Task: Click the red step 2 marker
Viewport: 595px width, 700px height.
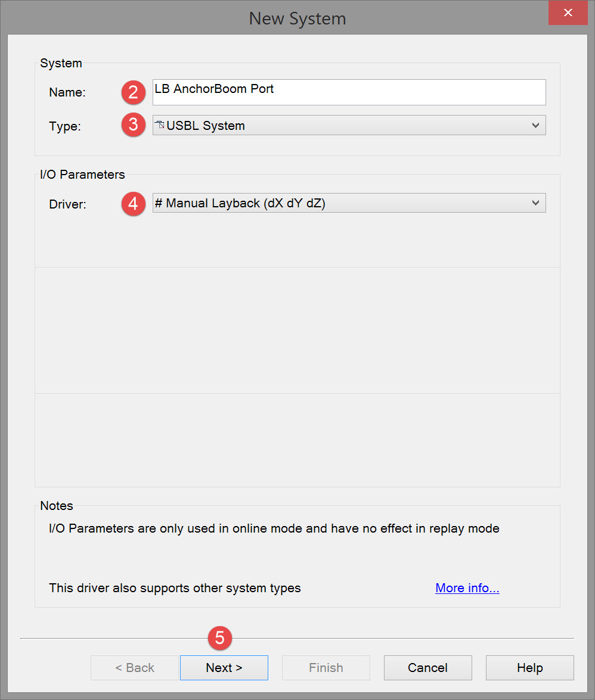Action: 134,92
